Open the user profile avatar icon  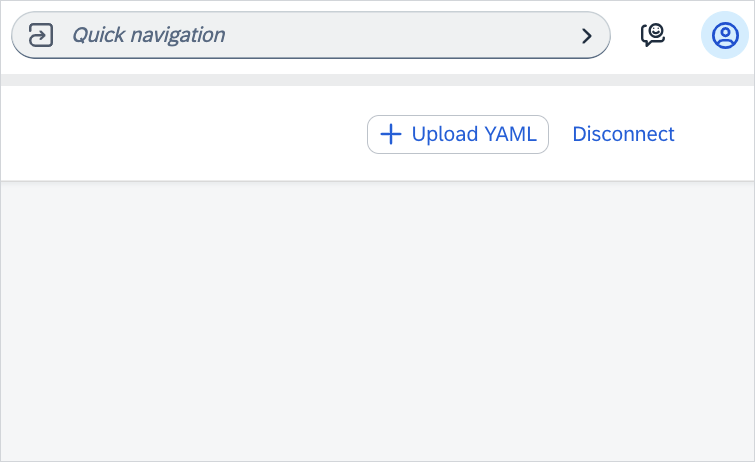coord(725,36)
